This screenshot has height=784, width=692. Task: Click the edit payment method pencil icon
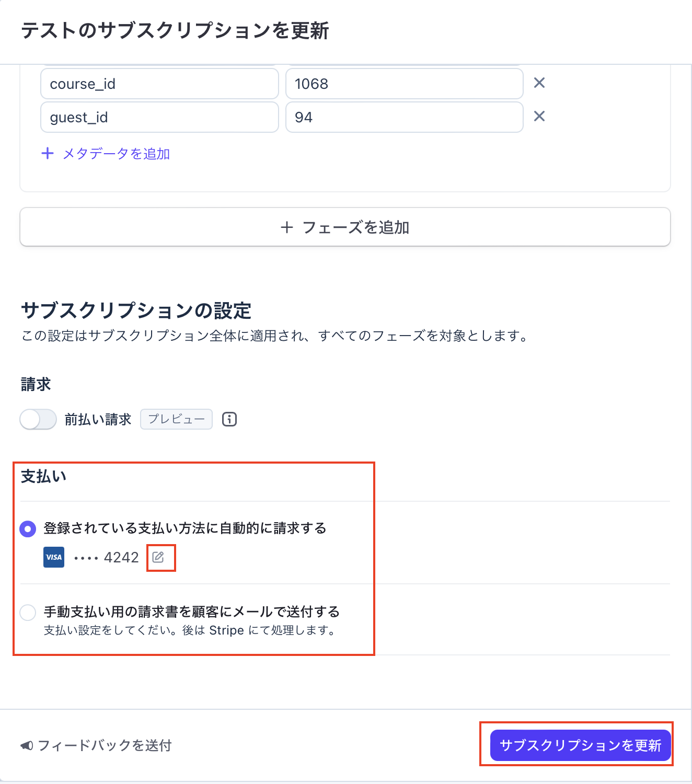click(x=158, y=557)
